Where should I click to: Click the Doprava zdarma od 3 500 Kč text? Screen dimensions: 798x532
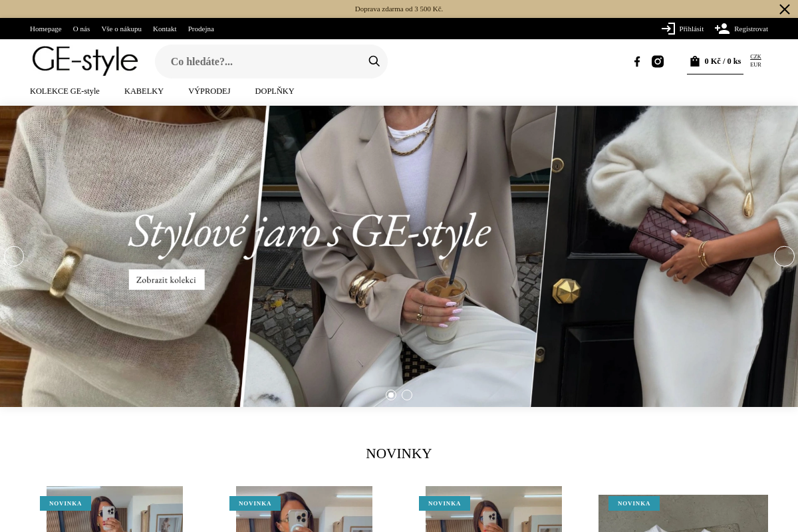399,9
